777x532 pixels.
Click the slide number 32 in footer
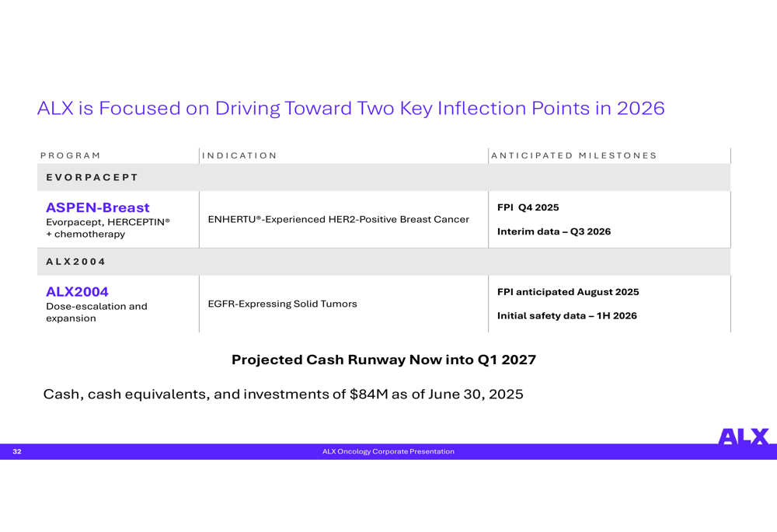tap(17, 451)
